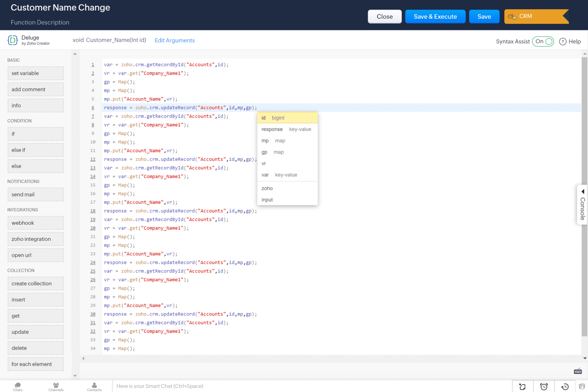Screen dimensions: 588x392
Task: Toggle the Syntax Assist switch
Action: 543,42
